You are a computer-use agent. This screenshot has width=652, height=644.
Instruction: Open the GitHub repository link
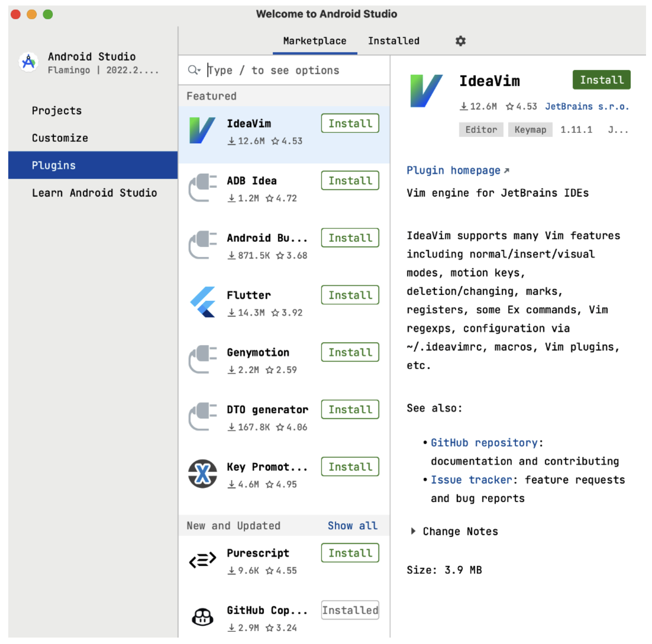[483, 443]
